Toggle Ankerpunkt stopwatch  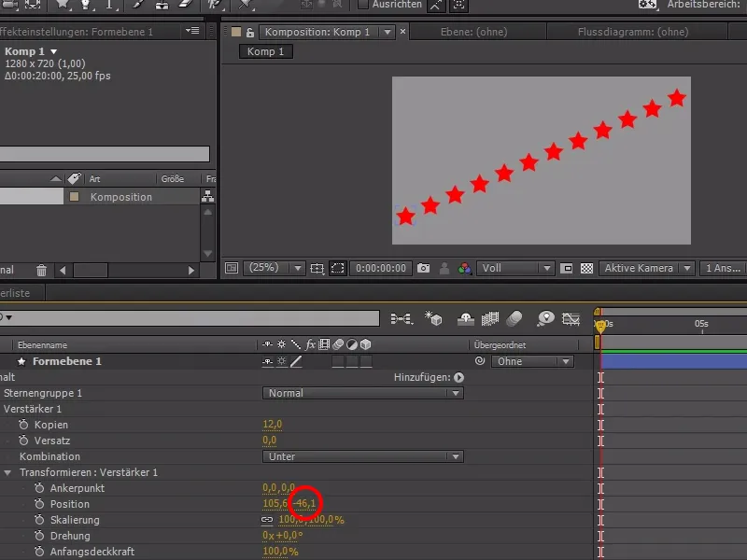39,487
